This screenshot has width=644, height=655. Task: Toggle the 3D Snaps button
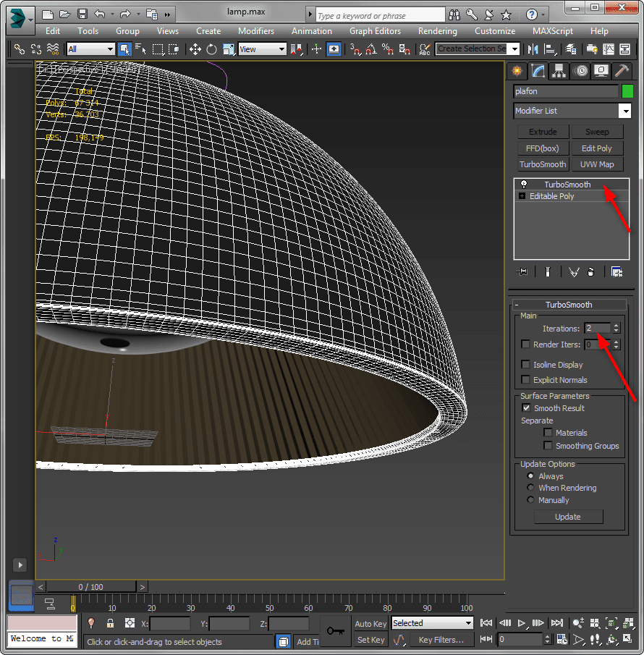[355, 49]
